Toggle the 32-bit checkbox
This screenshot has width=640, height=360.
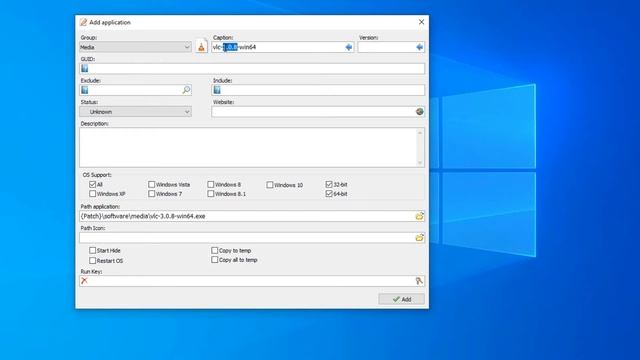click(x=329, y=184)
